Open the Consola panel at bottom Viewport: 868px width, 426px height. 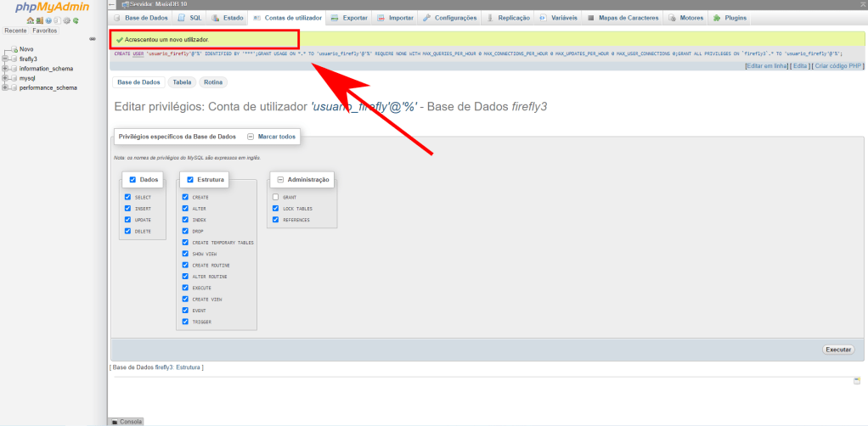point(127,421)
